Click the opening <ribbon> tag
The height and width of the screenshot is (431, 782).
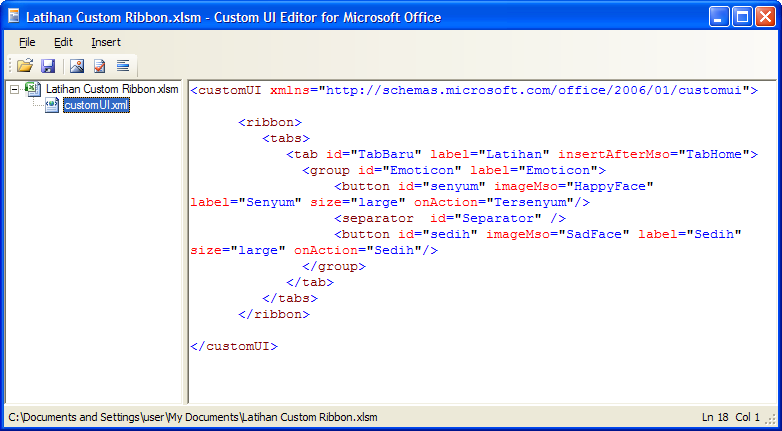coord(270,122)
